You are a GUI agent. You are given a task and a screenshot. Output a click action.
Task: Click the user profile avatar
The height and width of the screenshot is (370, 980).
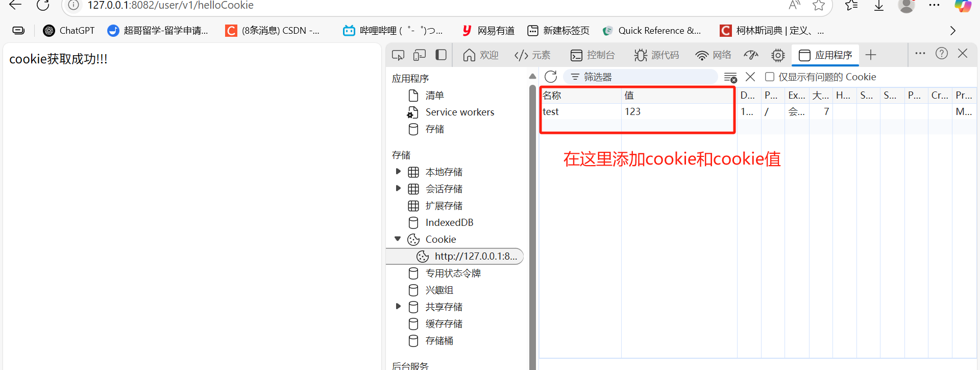906,5
